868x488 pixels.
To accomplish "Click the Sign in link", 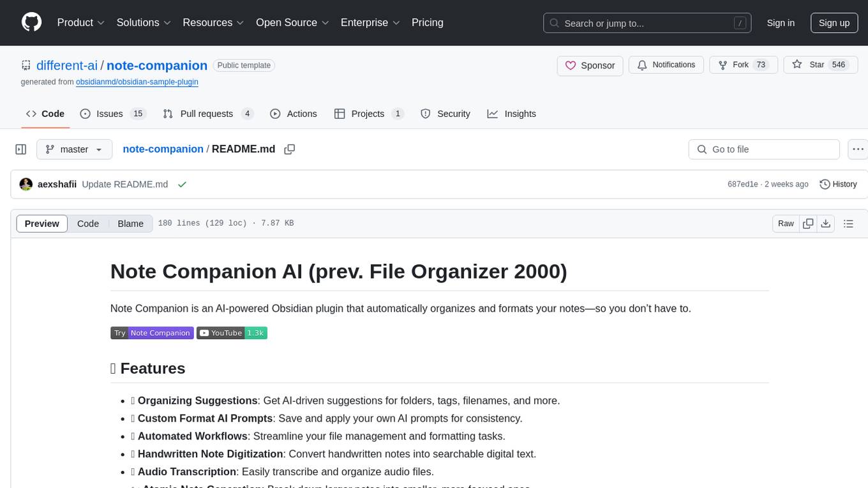I will tap(781, 23).
